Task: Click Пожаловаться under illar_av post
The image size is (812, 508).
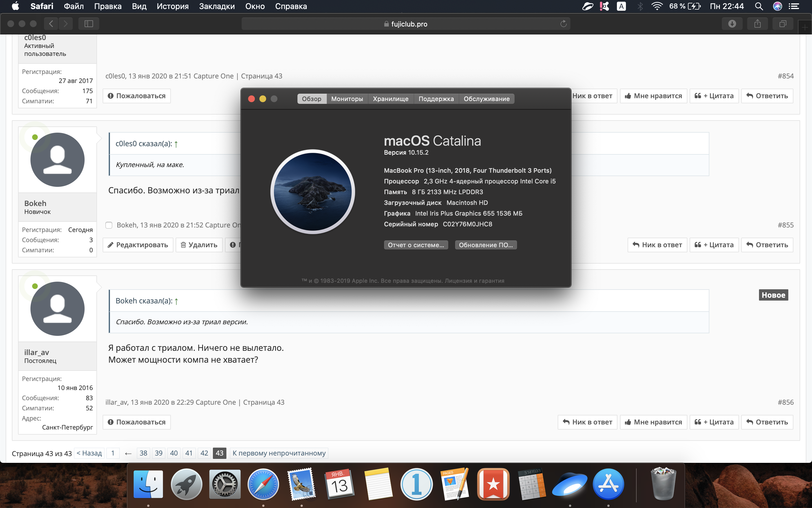Action: [136, 422]
